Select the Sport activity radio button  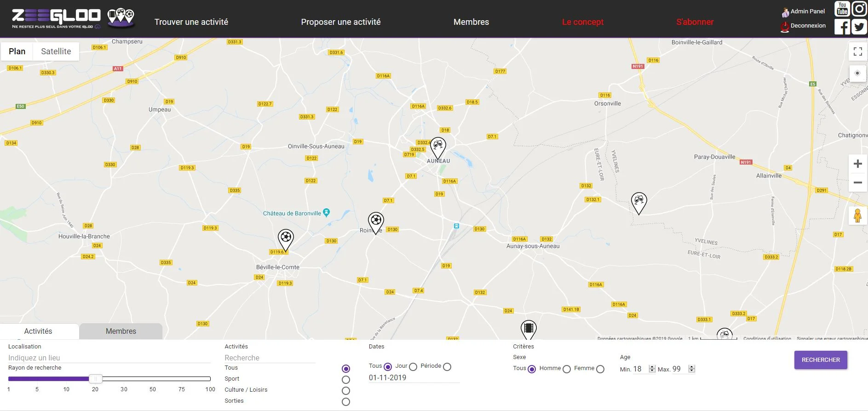coord(346,380)
